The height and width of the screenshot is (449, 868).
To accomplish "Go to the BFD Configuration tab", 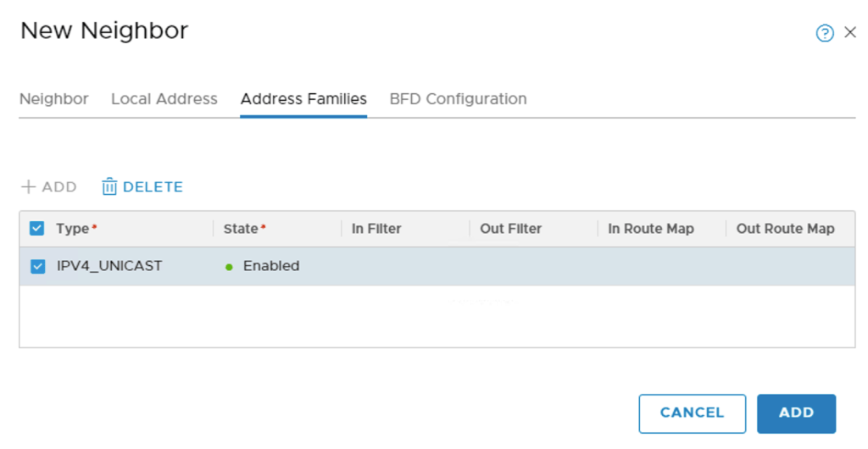I will tap(458, 99).
